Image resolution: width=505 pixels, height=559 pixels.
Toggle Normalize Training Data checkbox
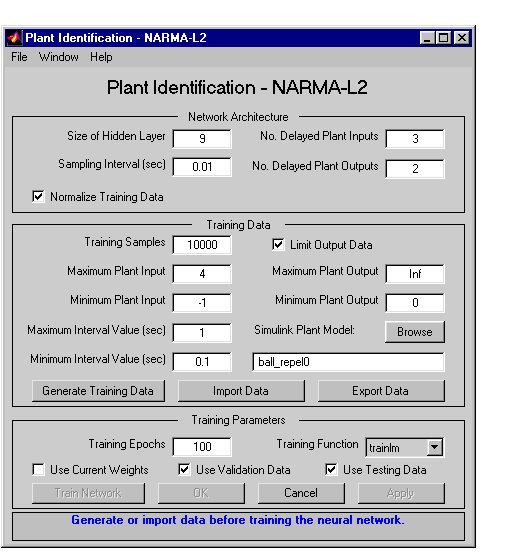pyautogui.click(x=38, y=196)
